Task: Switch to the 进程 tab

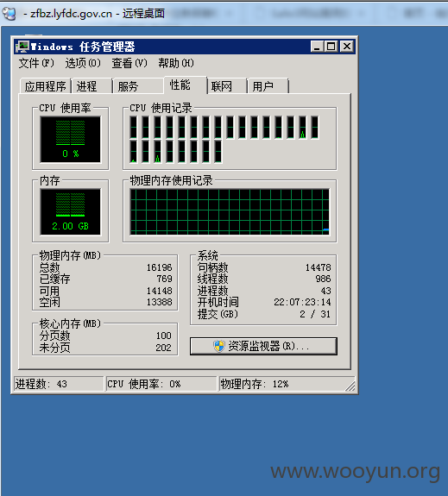Action: (x=91, y=86)
